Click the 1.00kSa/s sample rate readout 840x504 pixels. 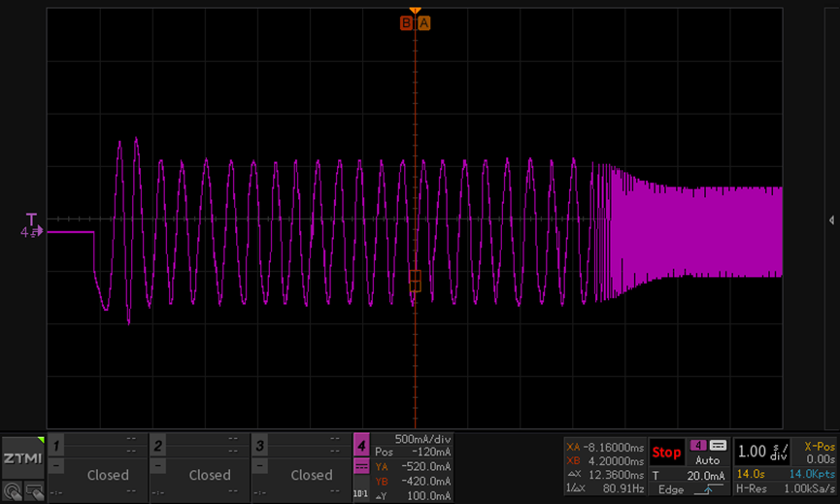coord(810,488)
